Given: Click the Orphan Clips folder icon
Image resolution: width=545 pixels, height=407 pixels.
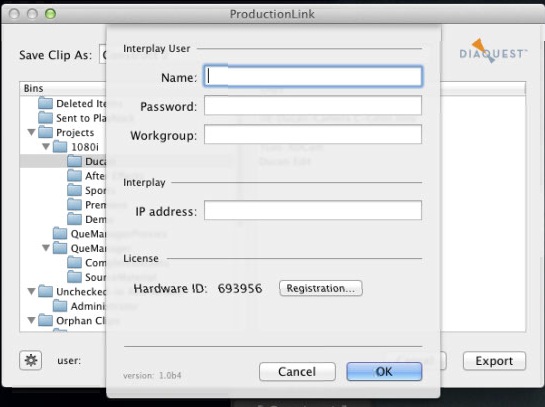Looking at the screenshot, I should (45, 320).
